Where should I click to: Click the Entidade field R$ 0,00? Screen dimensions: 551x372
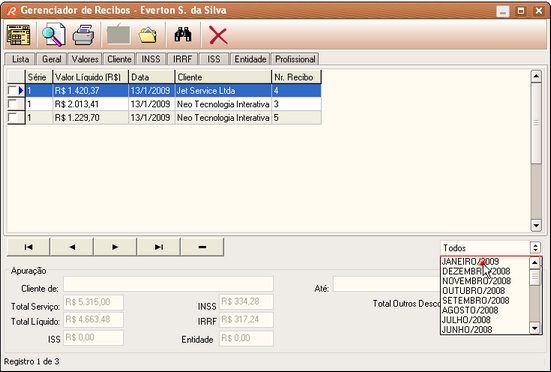point(246,338)
